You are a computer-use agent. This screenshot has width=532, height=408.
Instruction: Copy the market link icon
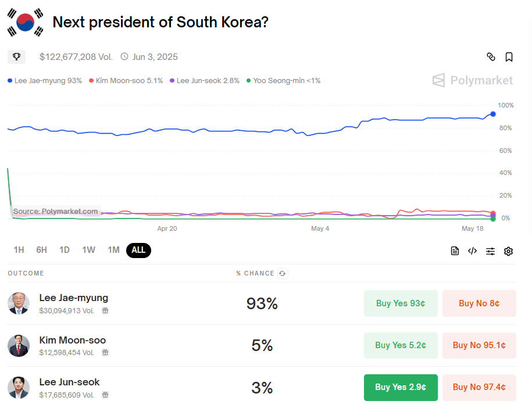[491, 56]
